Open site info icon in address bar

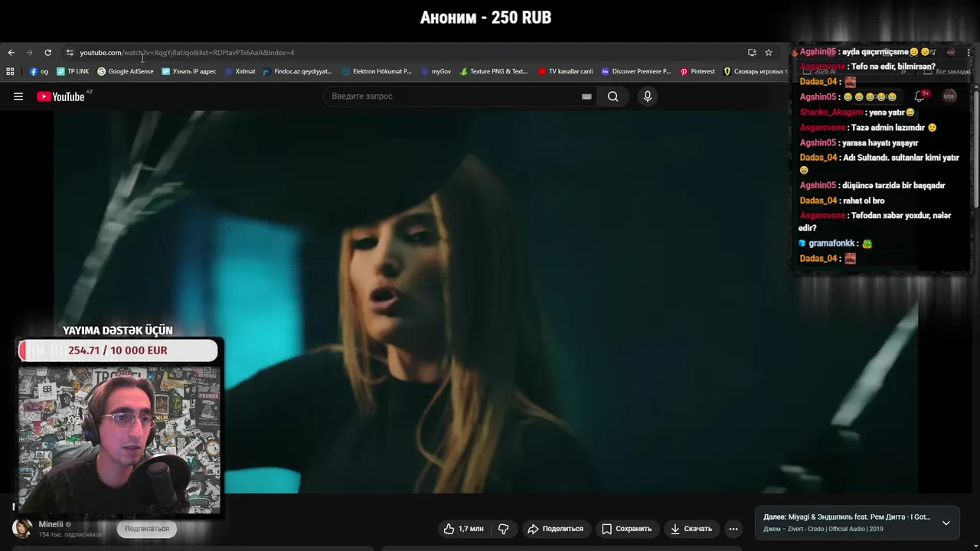point(70,53)
